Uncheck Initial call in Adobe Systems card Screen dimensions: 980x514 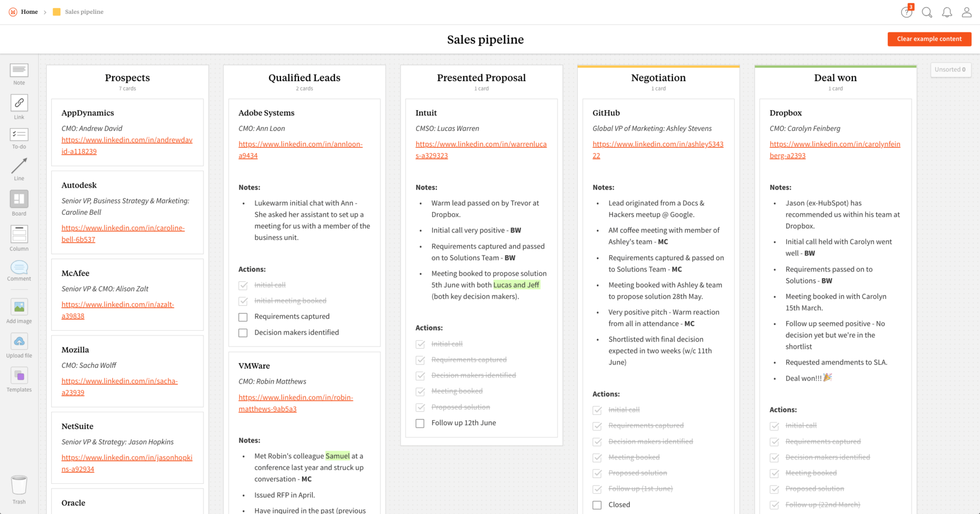243,286
